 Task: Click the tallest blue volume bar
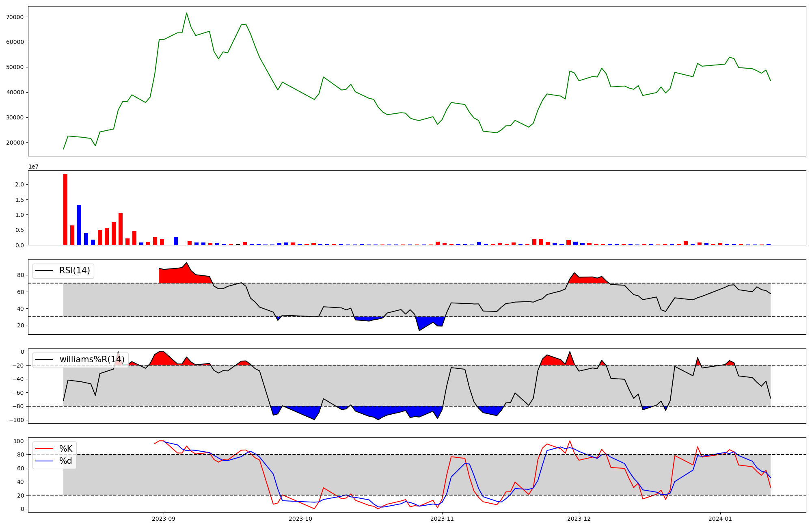(x=79, y=225)
